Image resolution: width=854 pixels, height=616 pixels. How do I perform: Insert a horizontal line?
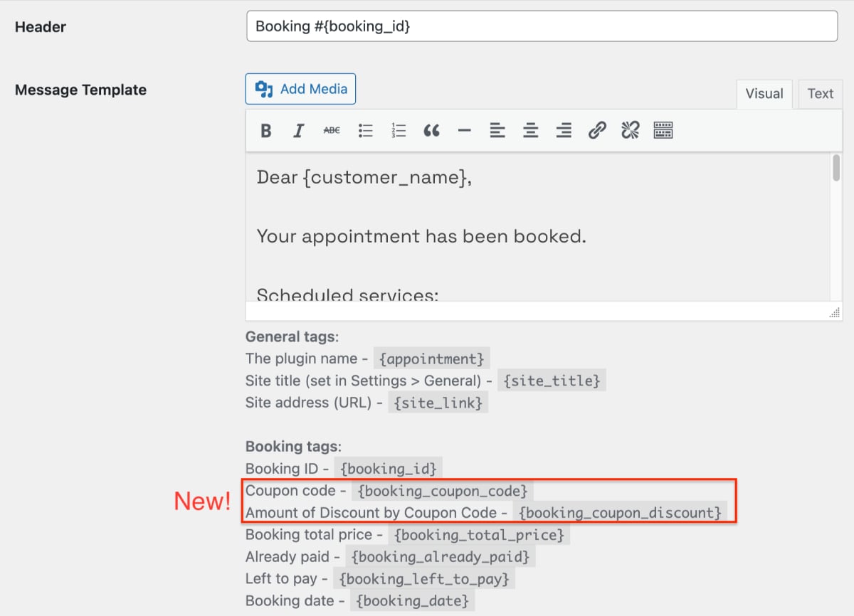click(465, 130)
